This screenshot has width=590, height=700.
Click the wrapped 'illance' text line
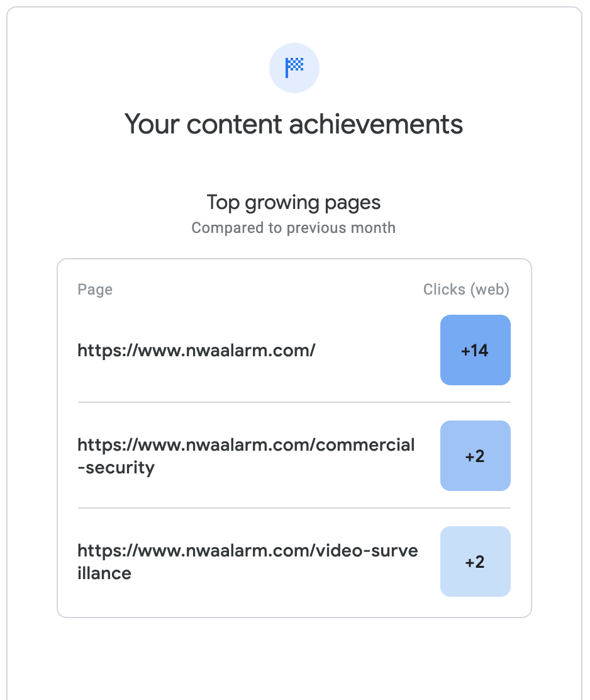[104, 573]
